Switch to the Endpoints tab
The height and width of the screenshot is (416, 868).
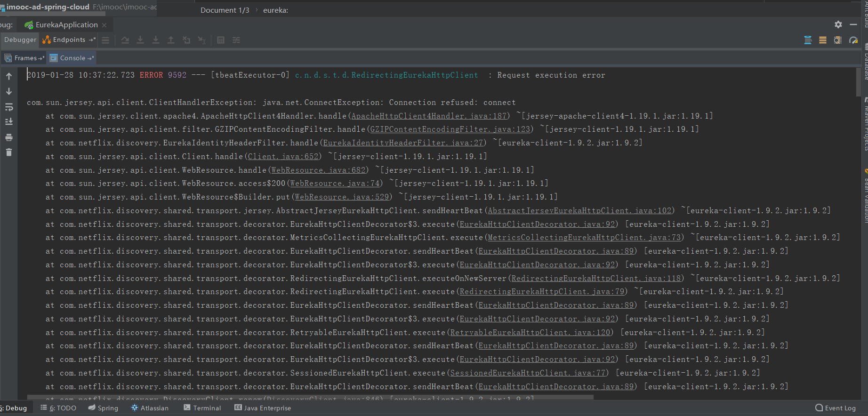tap(69, 40)
